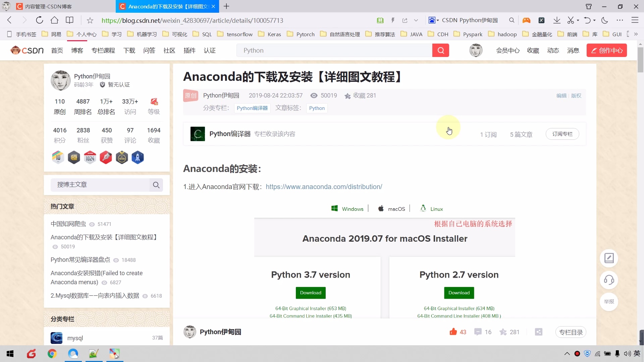The height and width of the screenshot is (362, 644).
Task: Open the undo button dropdown arrow
Action: coord(594,20)
